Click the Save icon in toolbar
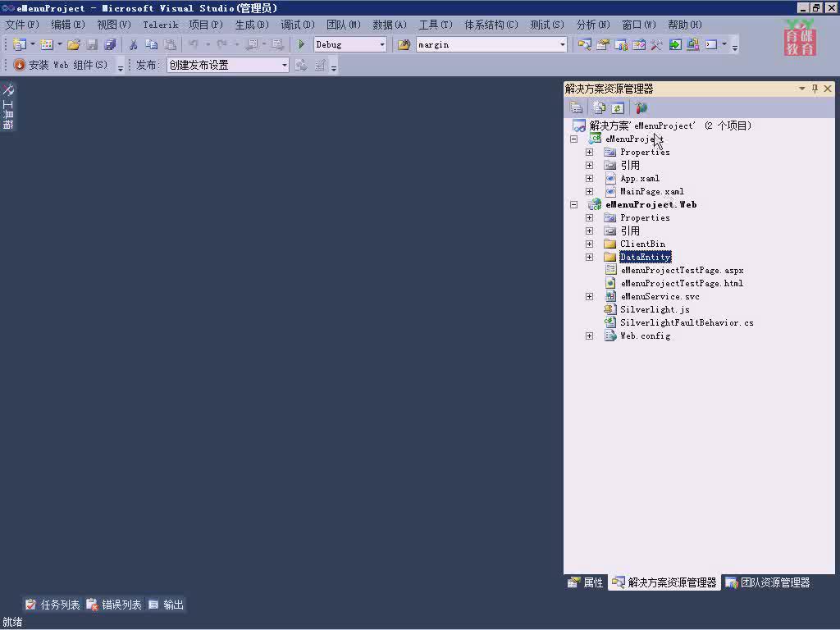840x630 pixels. pyautogui.click(x=92, y=44)
